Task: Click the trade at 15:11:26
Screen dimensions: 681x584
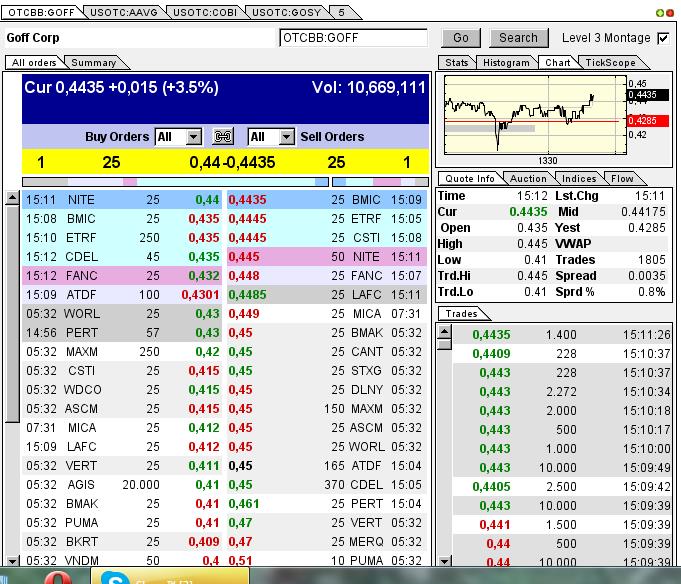Action: [x=562, y=335]
